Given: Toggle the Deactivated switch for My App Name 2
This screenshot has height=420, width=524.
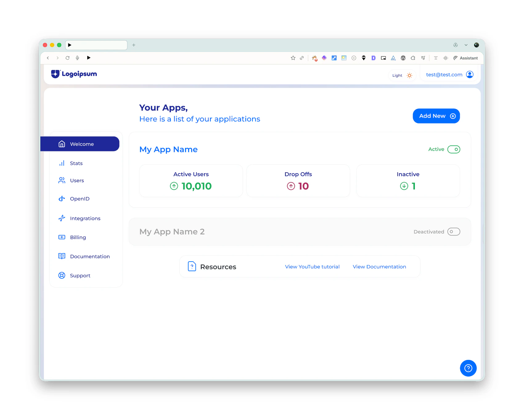Looking at the screenshot, I should [454, 232].
